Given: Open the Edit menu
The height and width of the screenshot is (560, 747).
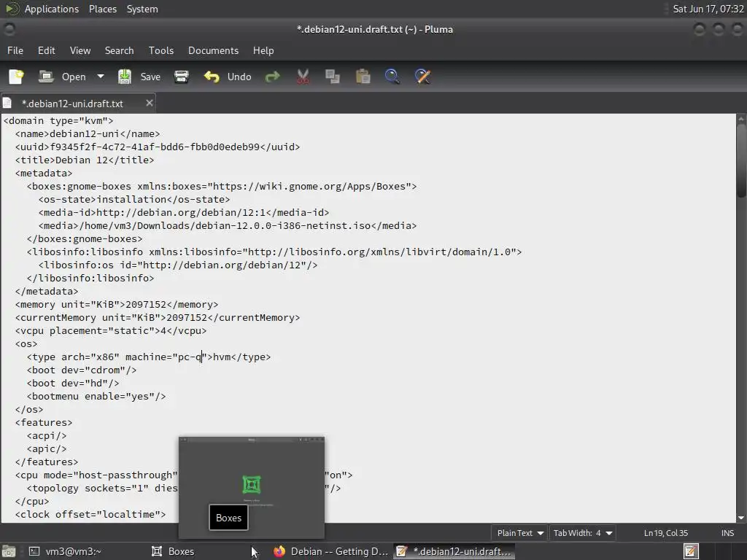Looking at the screenshot, I should pyautogui.click(x=46, y=50).
